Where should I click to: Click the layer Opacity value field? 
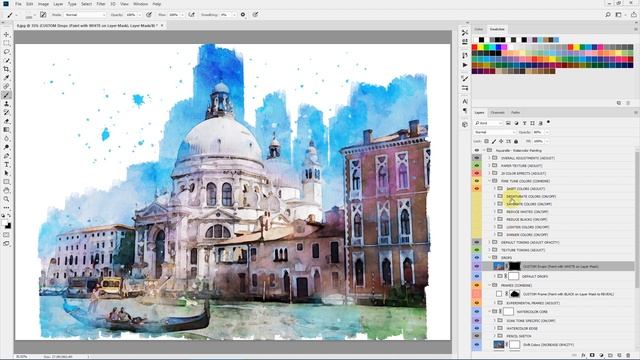click(x=538, y=132)
